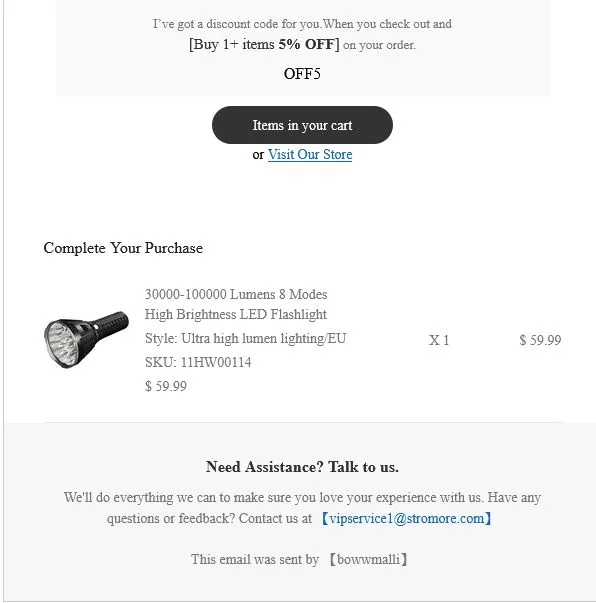
Task: Click the SKU 11HW00114 text
Action: (198, 362)
